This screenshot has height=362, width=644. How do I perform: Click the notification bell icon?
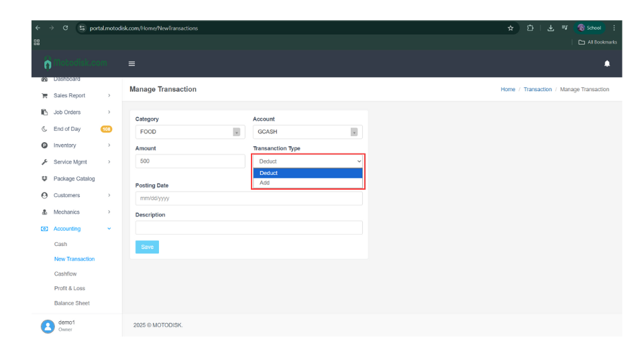607,64
